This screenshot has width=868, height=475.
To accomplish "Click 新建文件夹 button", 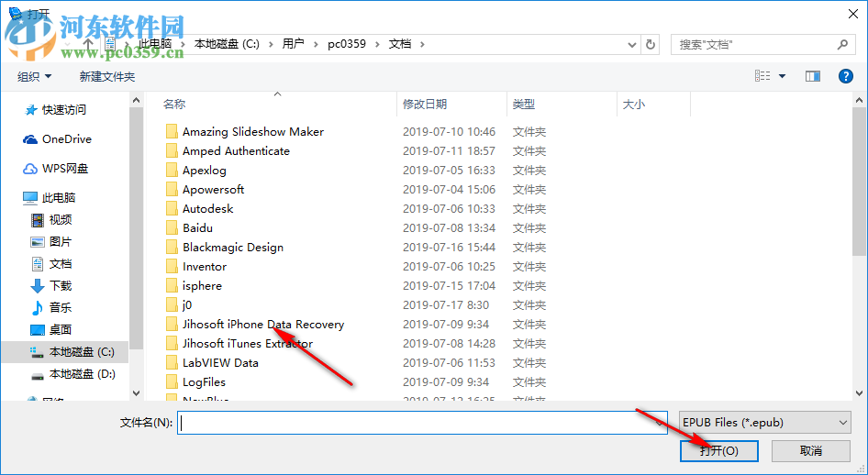I will click(x=106, y=77).
